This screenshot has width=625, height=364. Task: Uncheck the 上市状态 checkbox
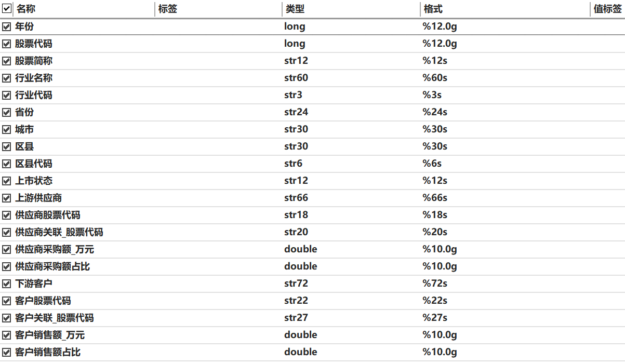pos(7,181)
